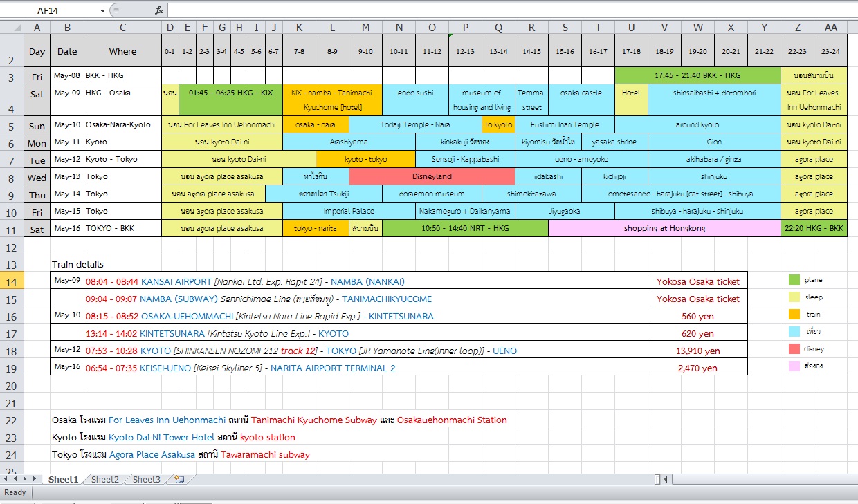Click the Select All corner triangle
The image size is (858, 504).
point(12,28)
